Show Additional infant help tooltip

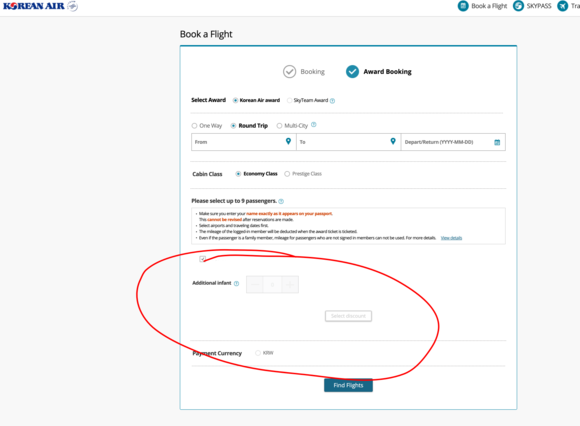coord(236,284)
